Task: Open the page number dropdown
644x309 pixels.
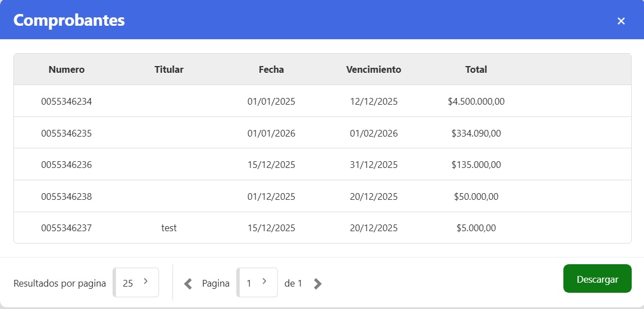Action: pos(257,283)
